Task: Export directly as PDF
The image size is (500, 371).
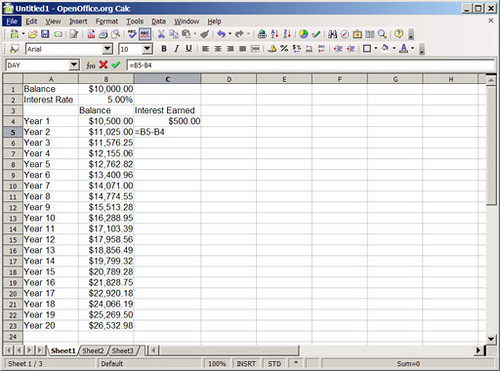Action: pyautogui.click(x=91, y=34)
